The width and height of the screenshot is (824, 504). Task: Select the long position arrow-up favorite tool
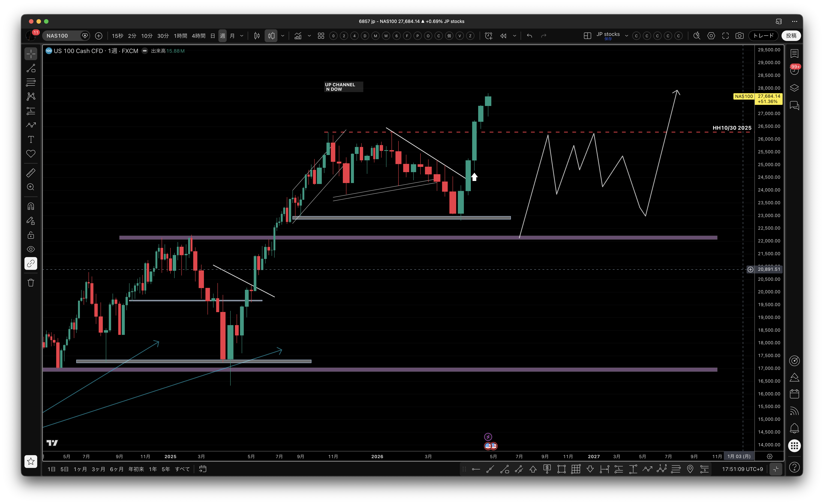pyautogui.click(x=533, y=469)
